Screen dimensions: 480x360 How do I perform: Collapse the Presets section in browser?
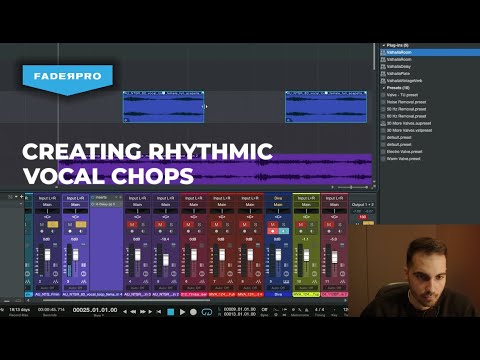[384, 88]
